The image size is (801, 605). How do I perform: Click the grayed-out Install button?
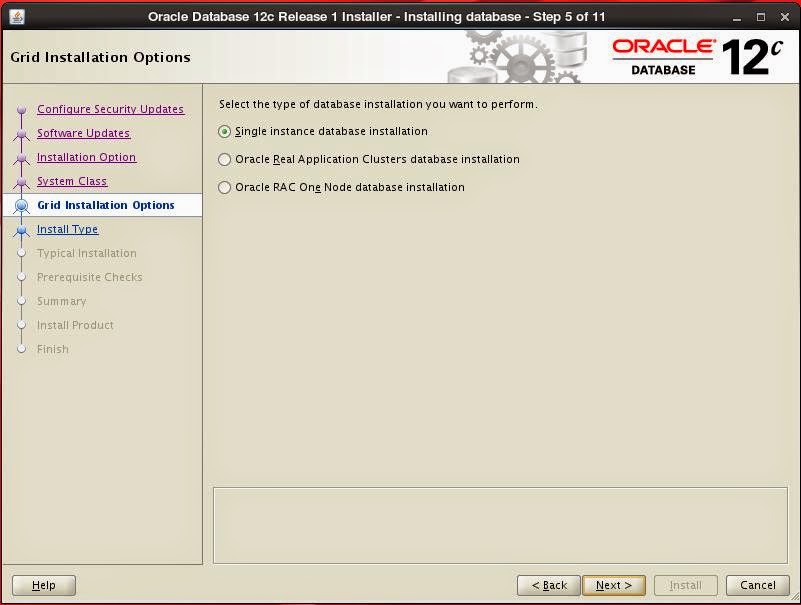(686, 585)
